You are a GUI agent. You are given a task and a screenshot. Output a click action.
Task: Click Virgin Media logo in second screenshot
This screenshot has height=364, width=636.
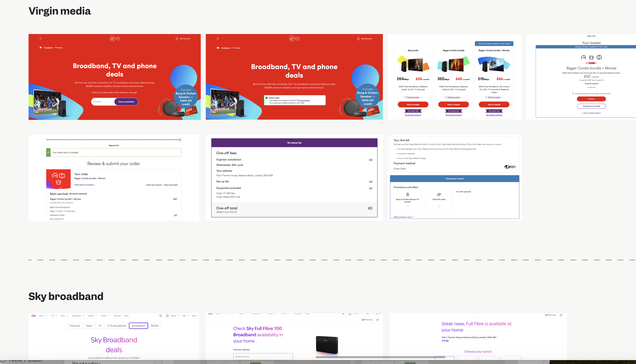pos(294,38)
